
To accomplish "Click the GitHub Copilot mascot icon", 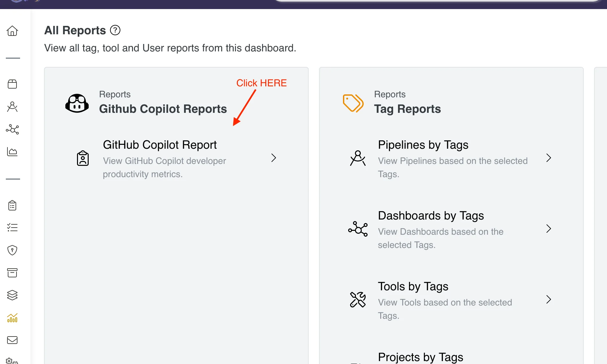I will tap(77, 103).
